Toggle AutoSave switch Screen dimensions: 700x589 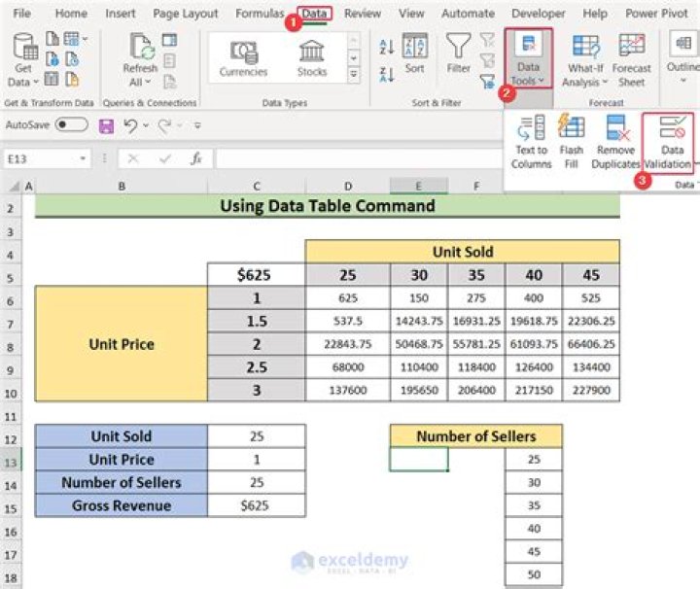[x=71, y=124]
